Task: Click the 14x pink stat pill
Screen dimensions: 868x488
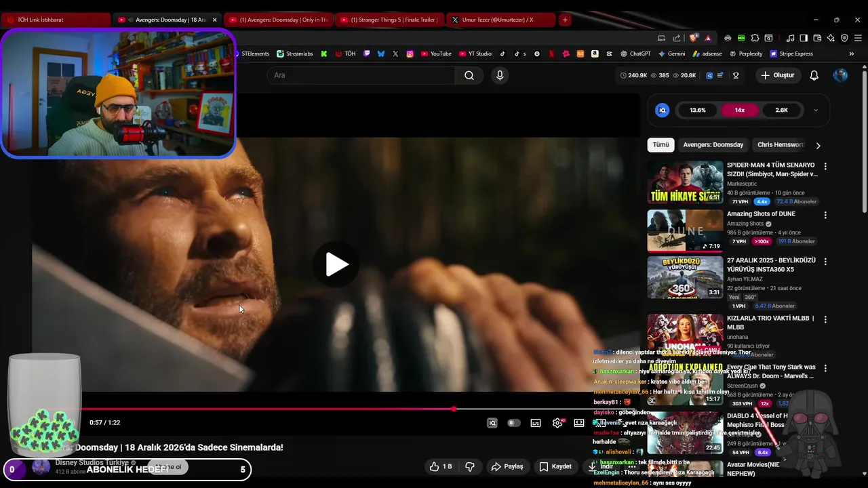Action: pyautogui.click(x=739, y=110)
